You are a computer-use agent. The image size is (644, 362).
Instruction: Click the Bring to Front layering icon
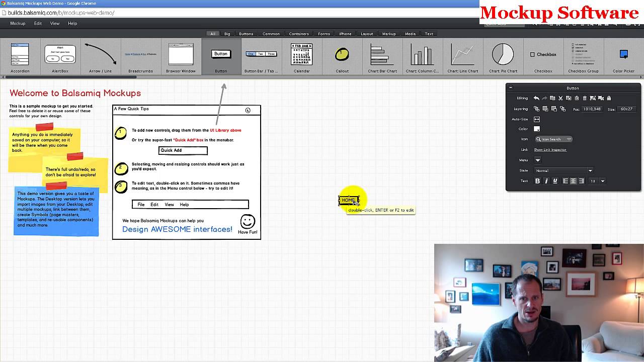click(x=536, y=109)
